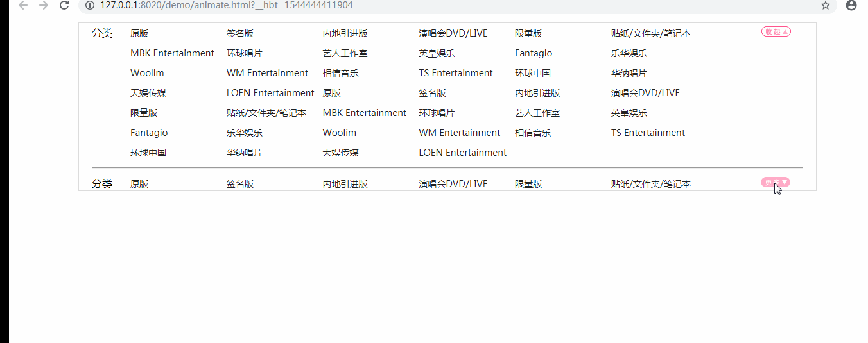Viewport: 868px width, 343px height.
Task: Pick Fantagio located before 乐华娱乐 and Woolim
Action: coord(149,133)
